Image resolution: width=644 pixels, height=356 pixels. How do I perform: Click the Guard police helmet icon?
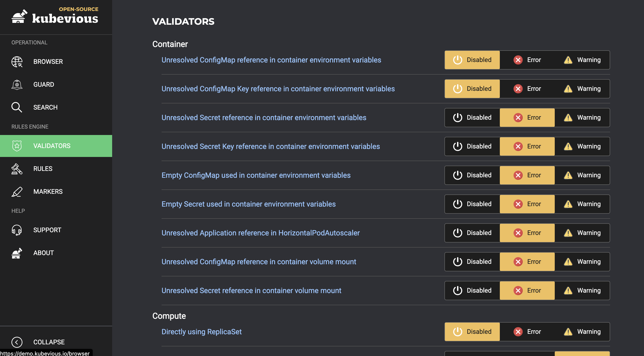coord(17,84)
